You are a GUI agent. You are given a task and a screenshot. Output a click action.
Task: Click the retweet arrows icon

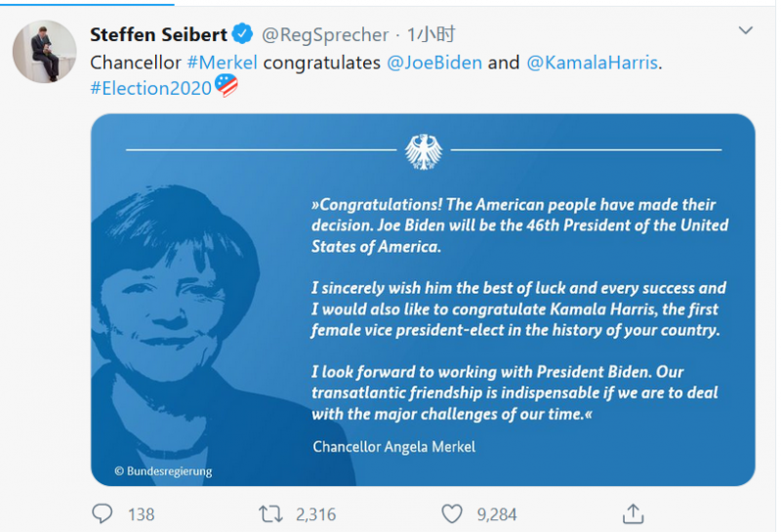tap(270, 514)
